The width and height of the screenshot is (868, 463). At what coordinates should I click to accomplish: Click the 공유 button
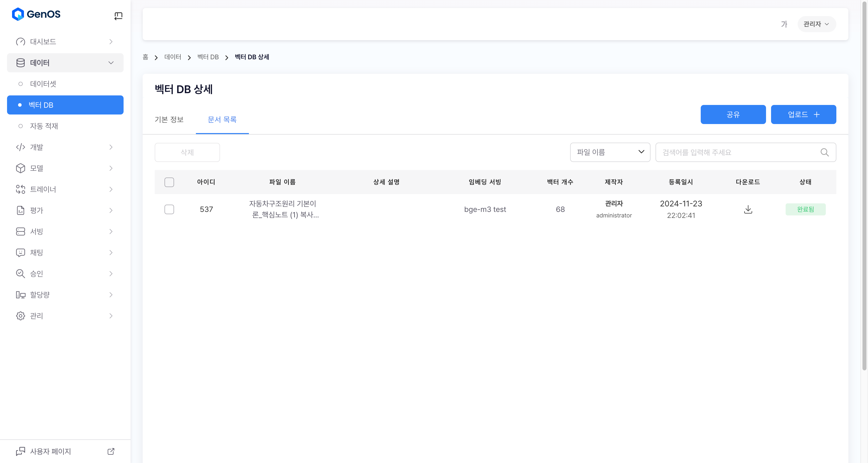(x=733, y=114)
